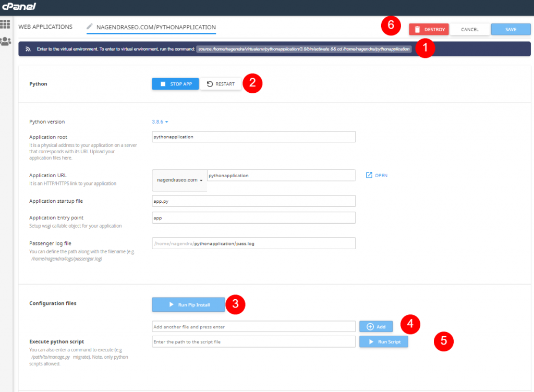534x392 pixels.
Task: Run Pip Install for configuration files
Action: click(x=188, y=304)
